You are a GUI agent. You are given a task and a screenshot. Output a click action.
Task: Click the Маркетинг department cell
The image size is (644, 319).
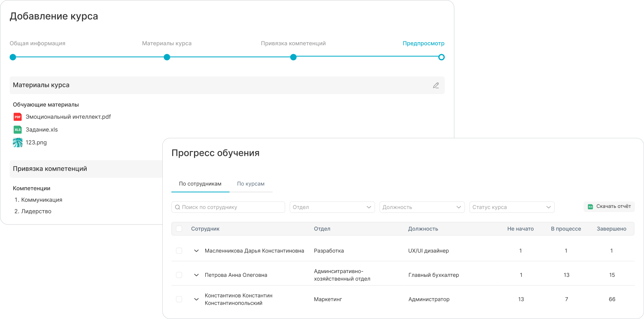328,299
